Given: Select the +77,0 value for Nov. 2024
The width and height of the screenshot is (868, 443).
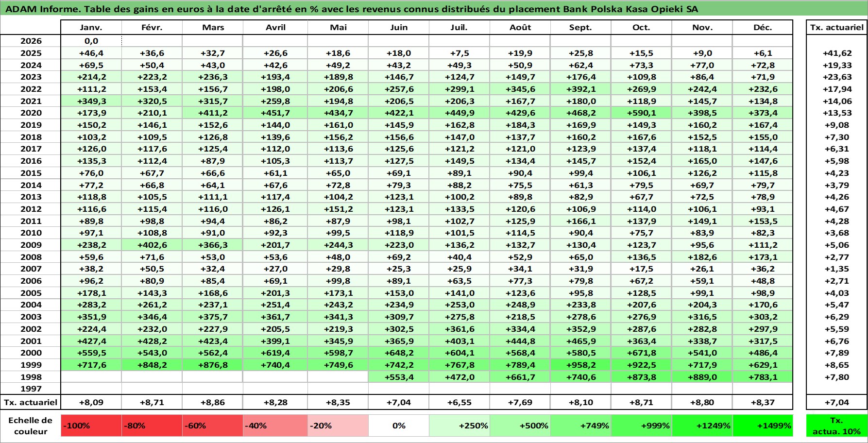Looking at the screenshot, I should pos(702,65).
